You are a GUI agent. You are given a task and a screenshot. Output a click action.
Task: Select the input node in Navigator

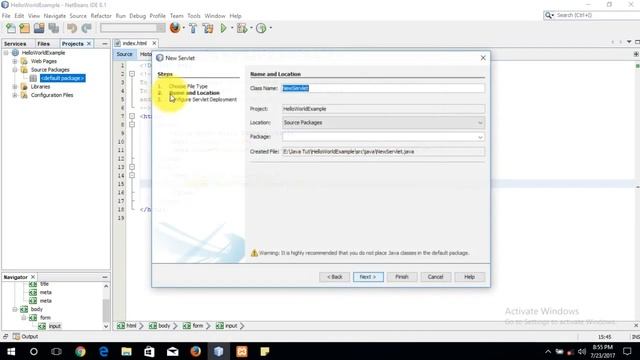[x=55, y=326]
